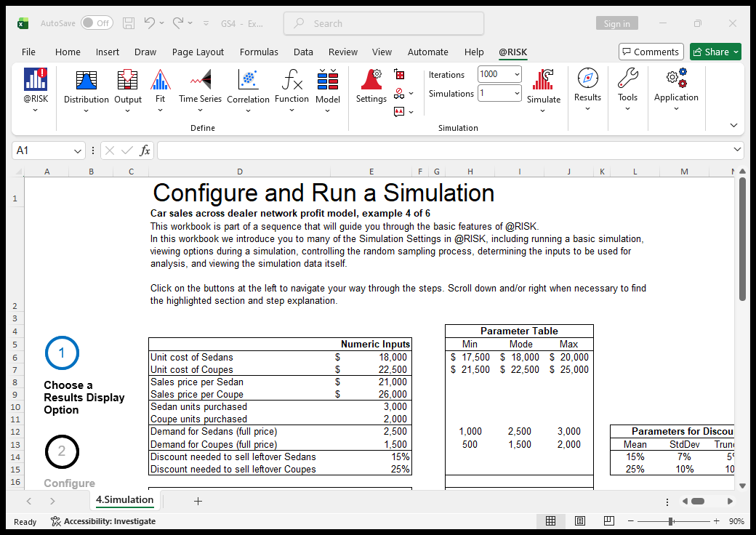Click the Search box
Screen dimensions: 756x535
pyautogui.click(x=384, y=23)
